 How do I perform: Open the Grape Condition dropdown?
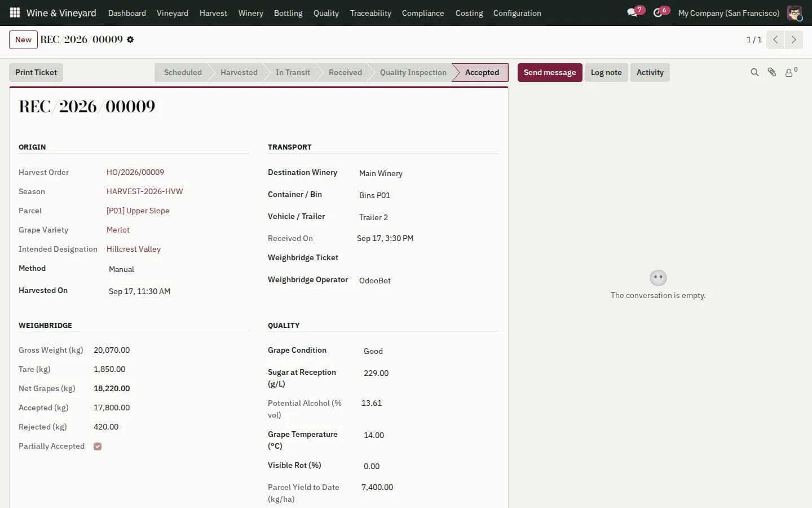[431, 351]
